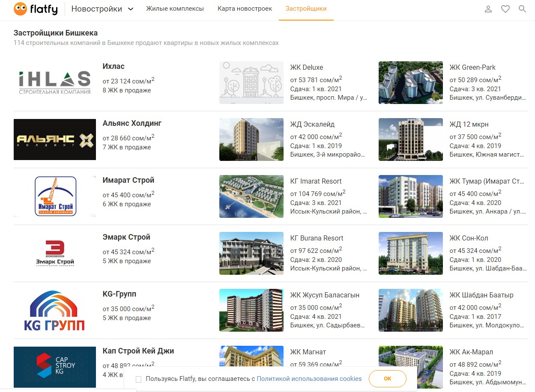Open the KG Групп logo
535x392 pixels.
click(x=55, y=310)
